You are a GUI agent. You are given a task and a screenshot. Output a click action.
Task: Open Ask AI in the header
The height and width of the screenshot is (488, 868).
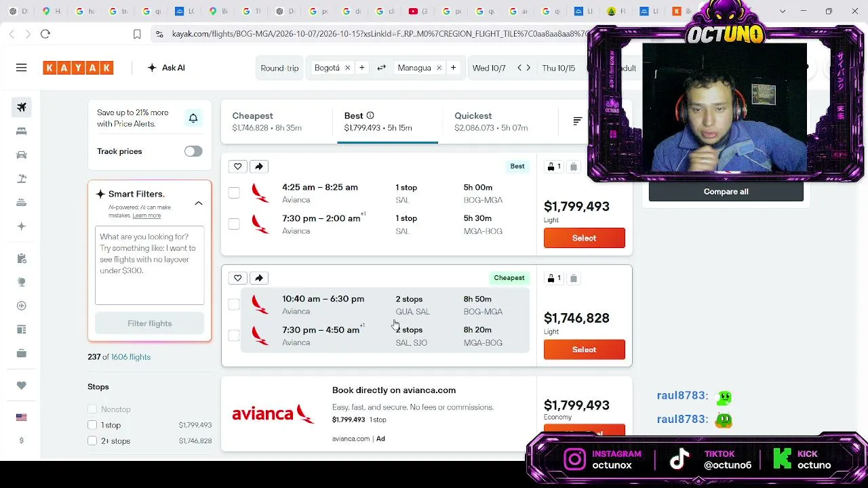tap(166, 68)
